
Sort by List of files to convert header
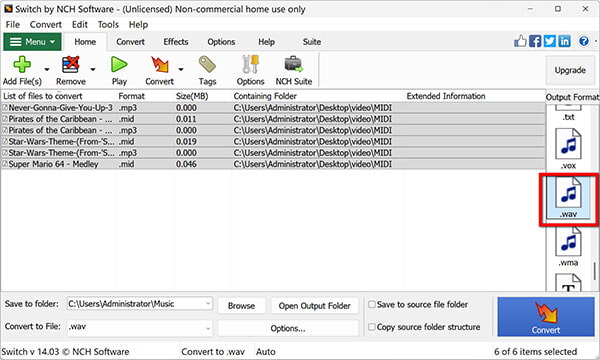coord(42,96)
